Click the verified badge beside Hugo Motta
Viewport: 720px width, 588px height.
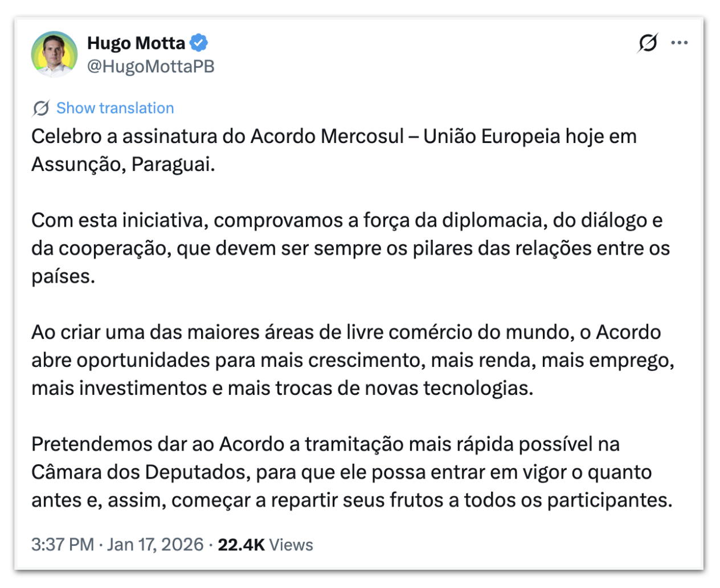(x=199, y=41)
